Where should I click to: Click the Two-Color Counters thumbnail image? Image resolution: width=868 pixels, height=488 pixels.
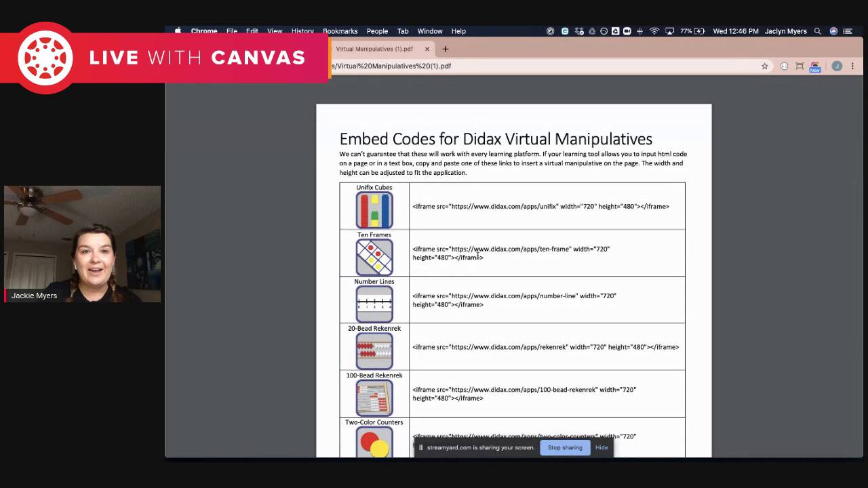pyautogui.click(x=374, y=442)
